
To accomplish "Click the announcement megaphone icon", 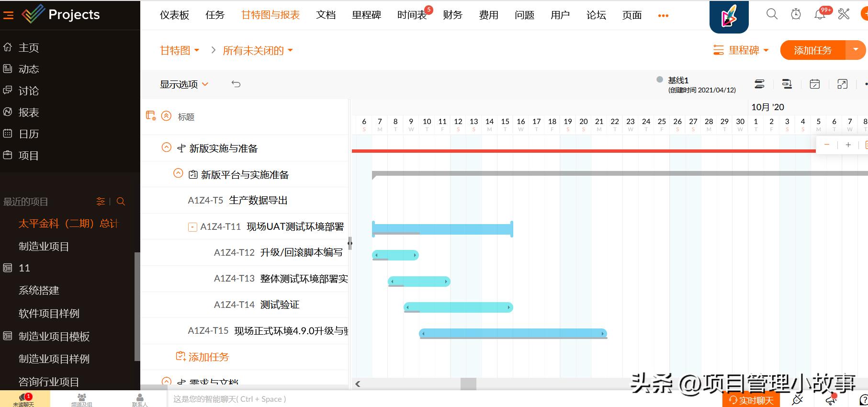I will click(832, 399).
